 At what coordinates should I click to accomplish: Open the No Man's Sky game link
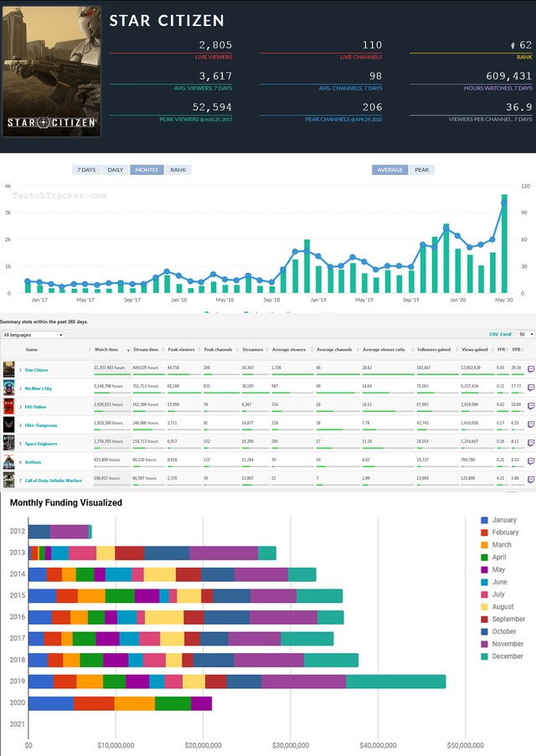[x=39, y=388]
